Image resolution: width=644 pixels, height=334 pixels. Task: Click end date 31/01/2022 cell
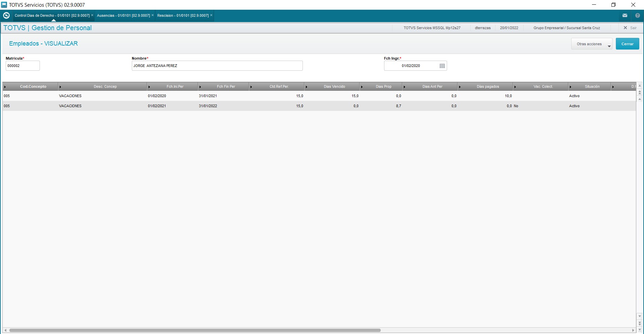click(208, 106)
